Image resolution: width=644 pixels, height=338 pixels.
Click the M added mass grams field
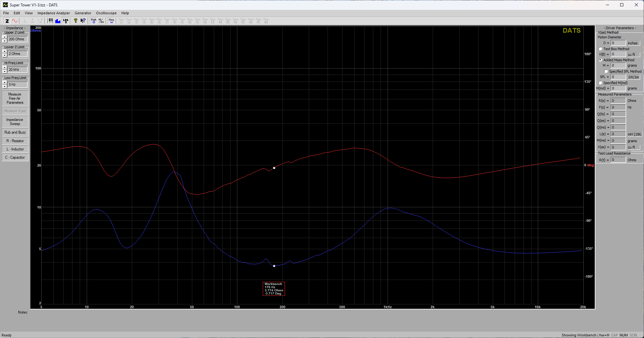coord(618,65)
